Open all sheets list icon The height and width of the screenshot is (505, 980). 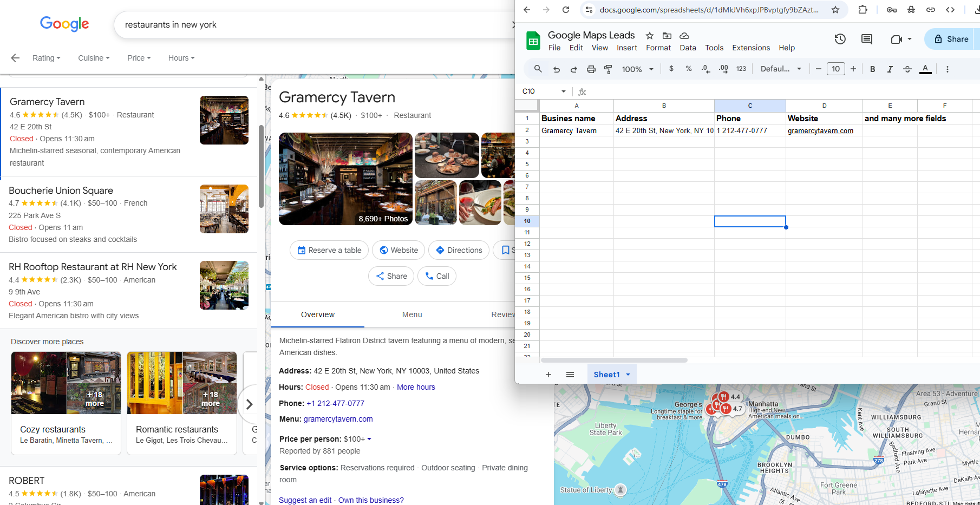[570, 375]
